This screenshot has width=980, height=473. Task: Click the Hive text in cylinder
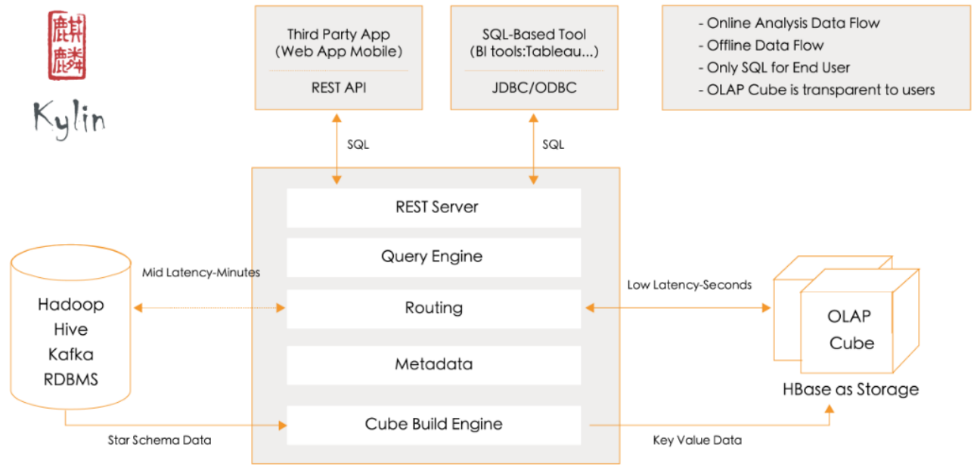click(71, 330)
